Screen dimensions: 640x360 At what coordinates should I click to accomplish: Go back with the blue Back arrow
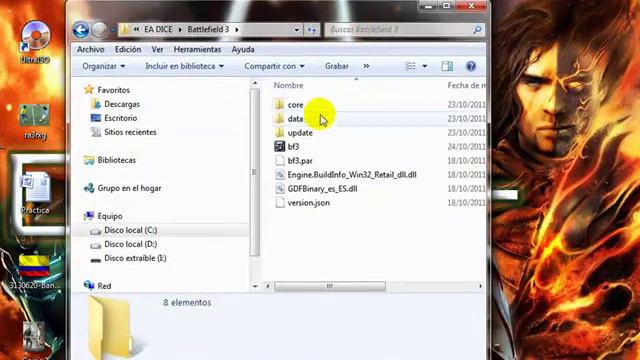pyautogui.click(x=81, y=30)
